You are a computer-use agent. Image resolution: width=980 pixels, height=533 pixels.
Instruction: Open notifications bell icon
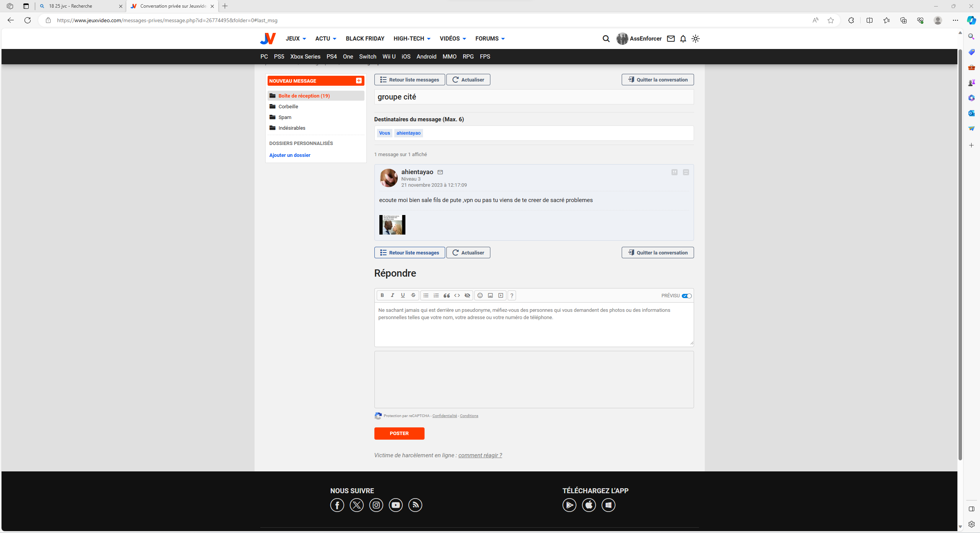[x=683, y=39]
